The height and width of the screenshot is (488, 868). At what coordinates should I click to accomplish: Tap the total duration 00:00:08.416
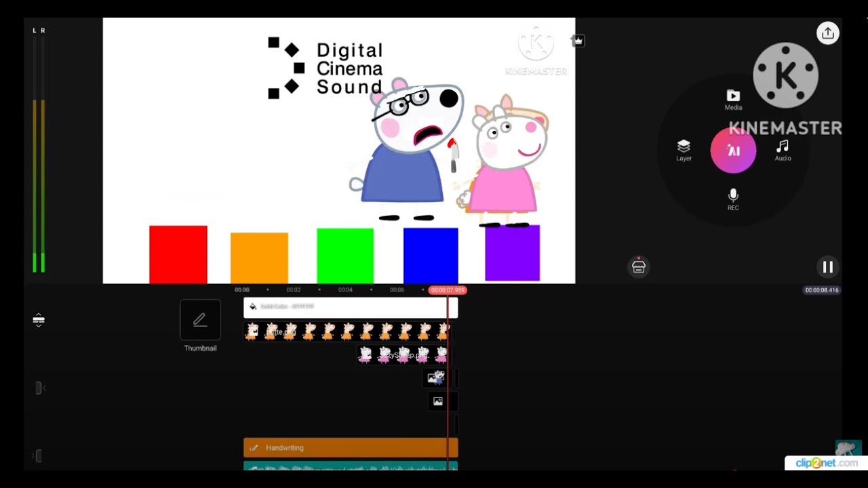(x=822, y=290)
